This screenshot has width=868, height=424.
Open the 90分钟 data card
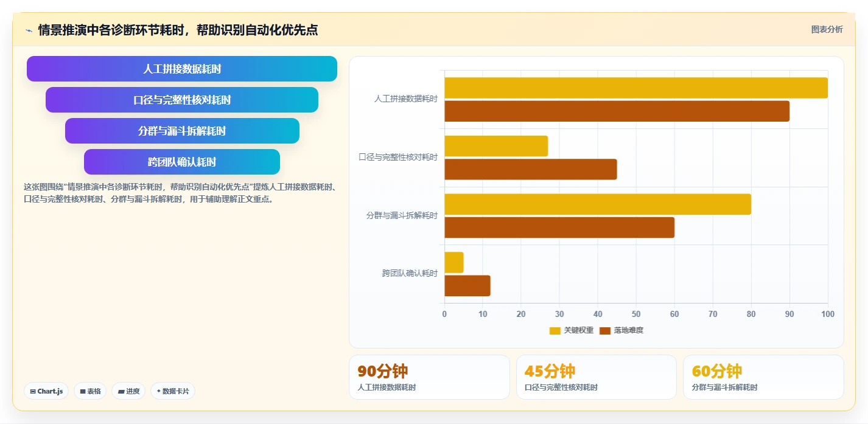point(429,377)
